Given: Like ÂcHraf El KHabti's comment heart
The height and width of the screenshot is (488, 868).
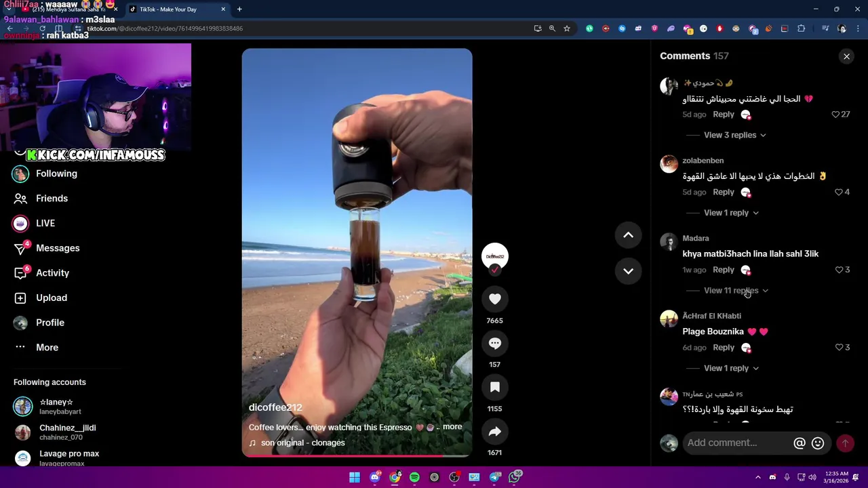Looking at the screenshot, I should point(839,348).
